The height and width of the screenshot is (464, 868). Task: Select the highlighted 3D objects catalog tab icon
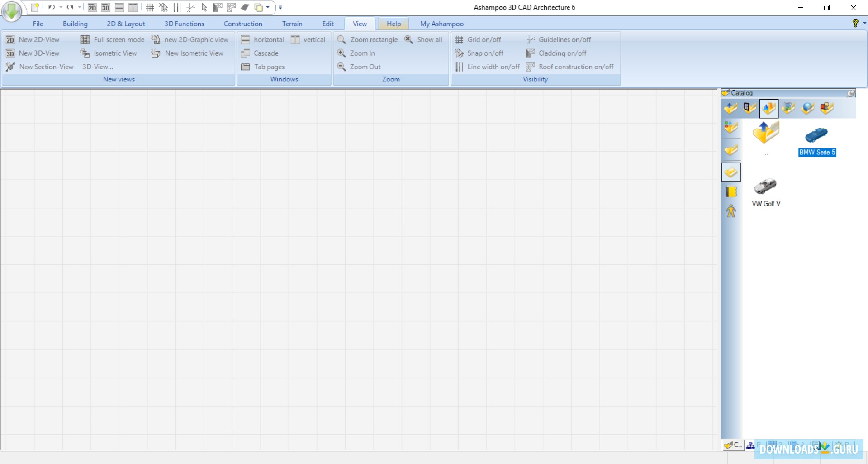coord(769,109)
